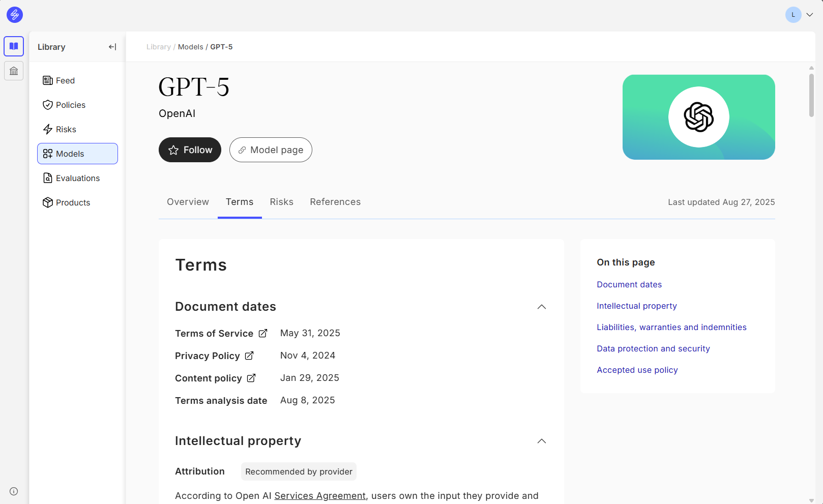Click the app logo in top-left corner
823x504 pixels.
coord(15,15)
